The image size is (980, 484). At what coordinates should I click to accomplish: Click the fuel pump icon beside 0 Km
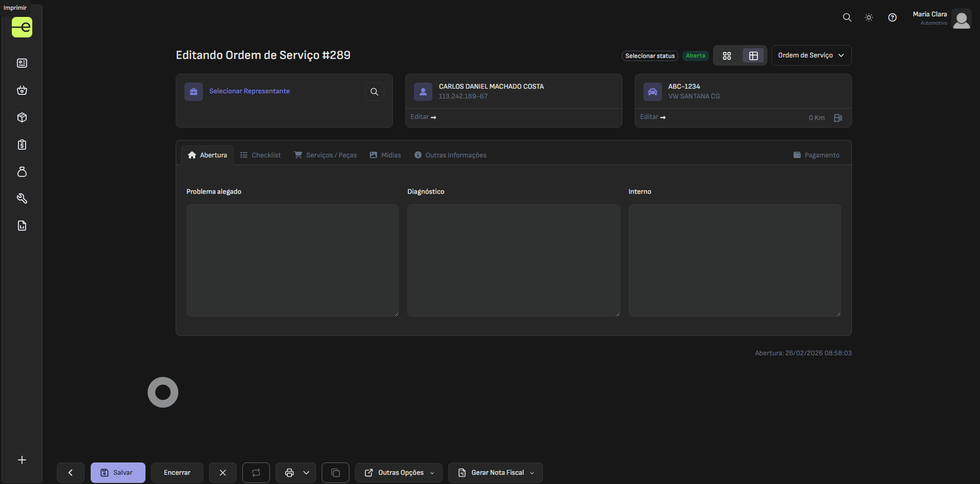838,118
